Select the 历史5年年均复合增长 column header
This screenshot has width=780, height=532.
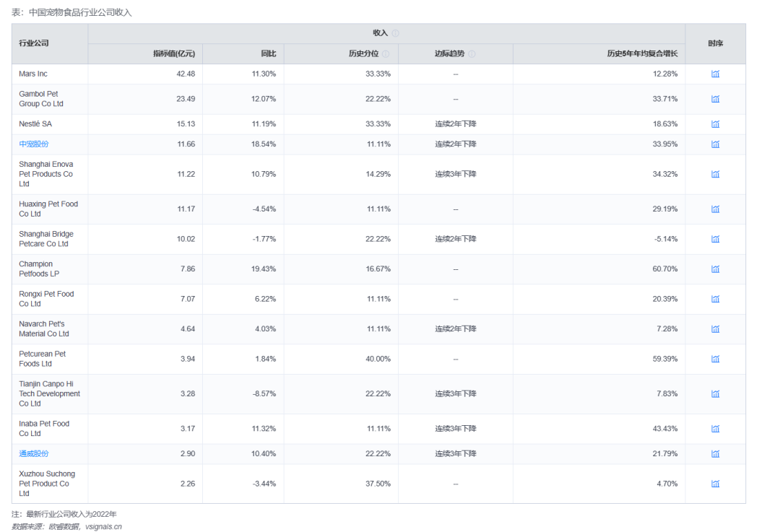642,54
